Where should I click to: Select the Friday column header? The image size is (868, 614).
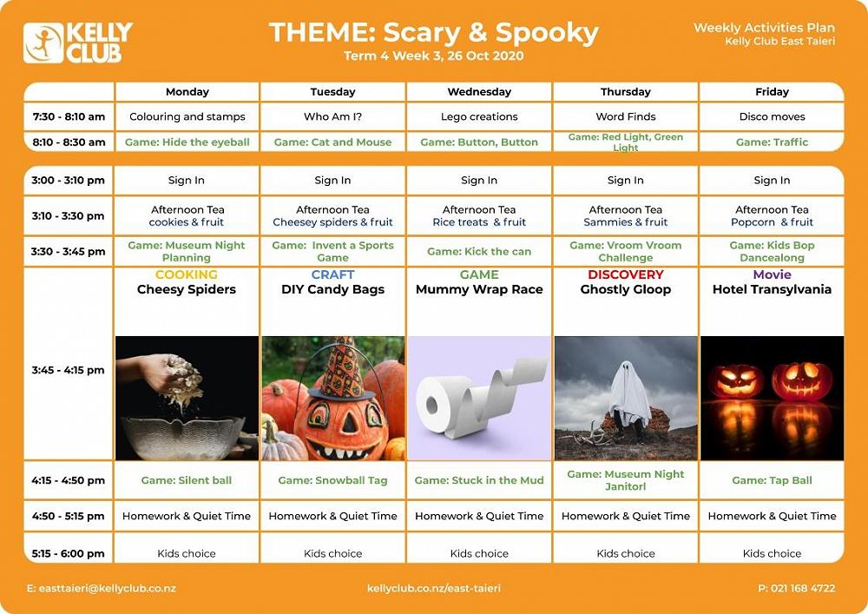[x=772, y=92]
